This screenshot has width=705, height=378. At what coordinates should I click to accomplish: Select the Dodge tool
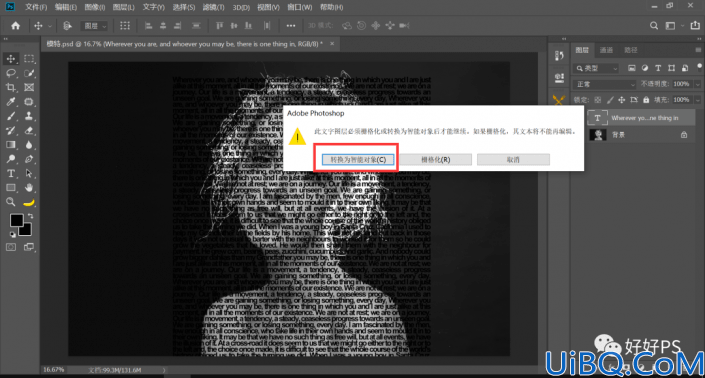point(11,159)
